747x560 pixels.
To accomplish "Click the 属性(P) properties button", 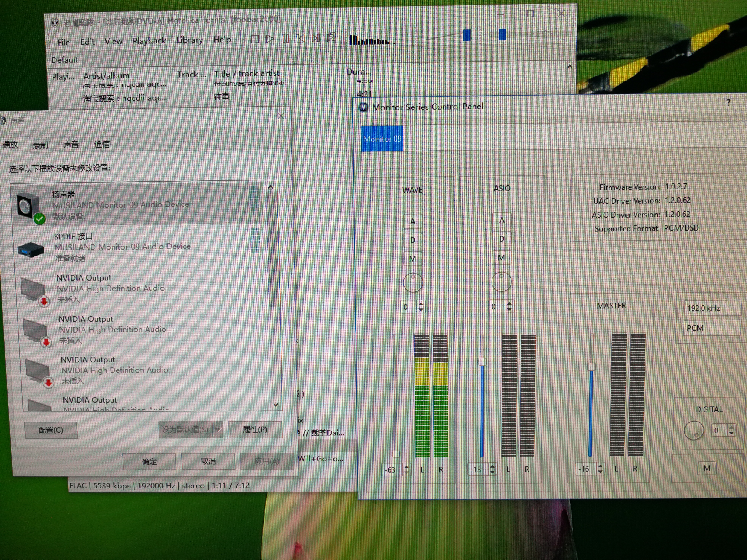I will pyautogui.click(x=255, y=429).
